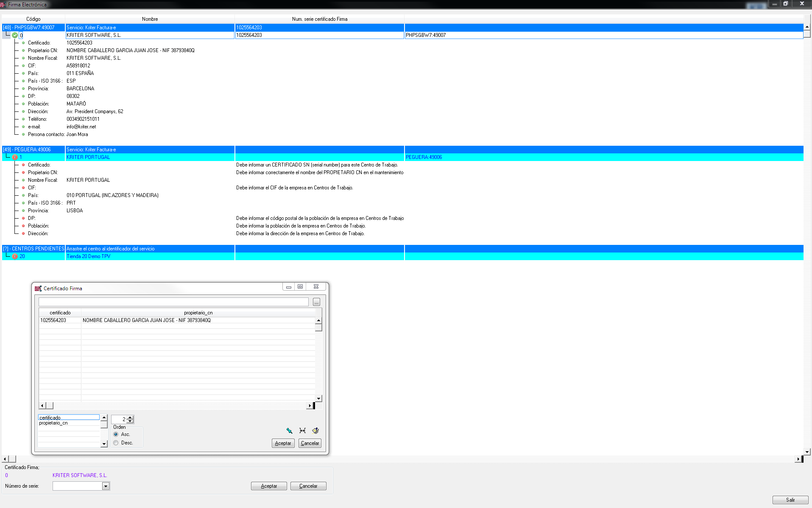Increase the column count spinner value
This screenshot has width=812, height=508.
(x=130, y=417)
